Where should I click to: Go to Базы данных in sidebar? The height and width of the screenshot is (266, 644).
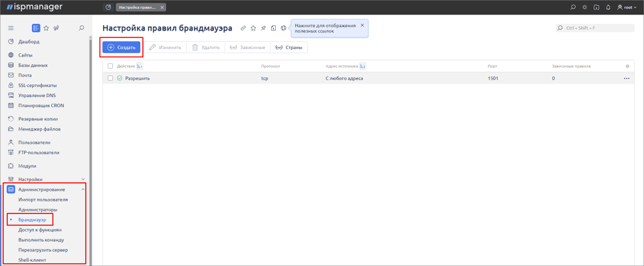tap(33, 65)
